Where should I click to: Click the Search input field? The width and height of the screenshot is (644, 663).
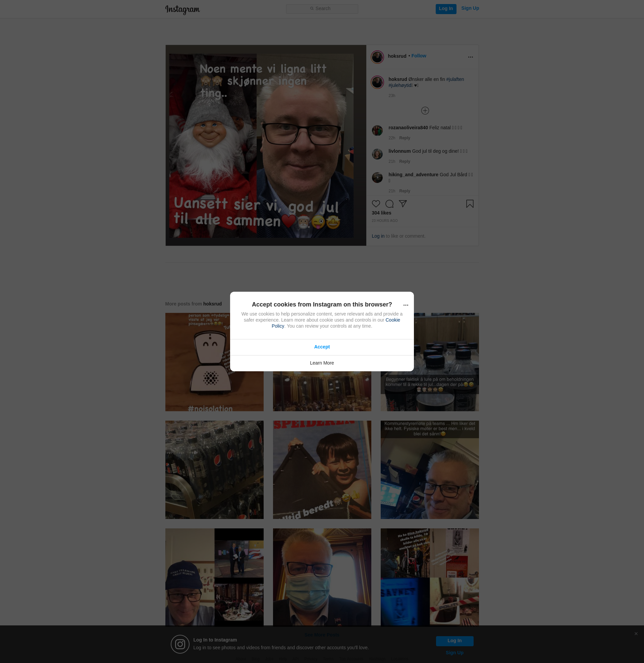322,9
